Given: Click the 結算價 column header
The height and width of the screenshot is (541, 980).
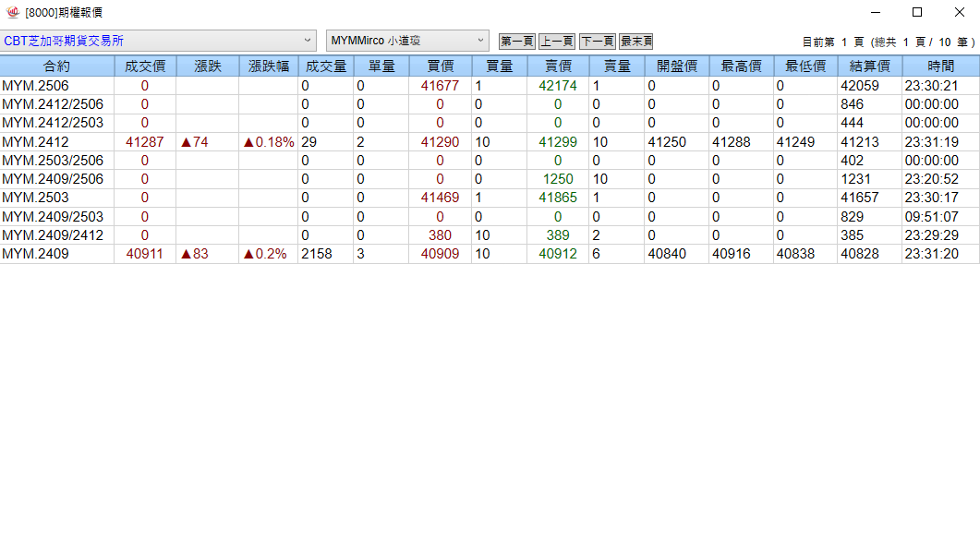Looking at the screenshot, I should click(869, 66).
